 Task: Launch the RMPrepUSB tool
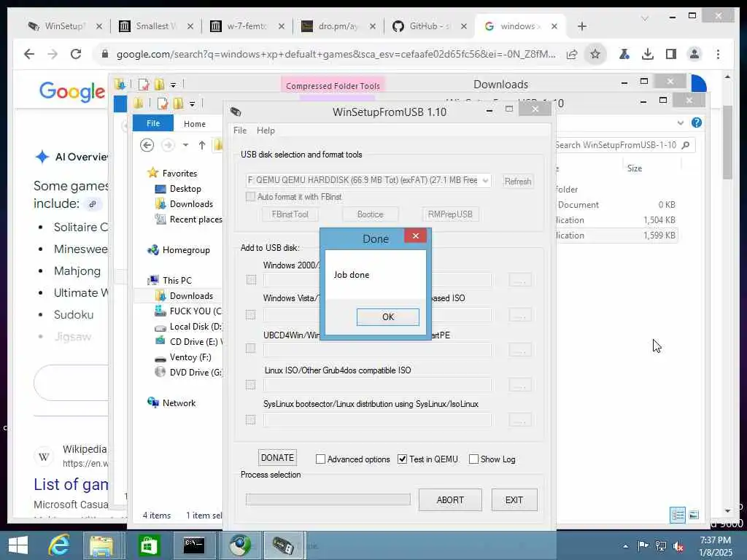449,214
